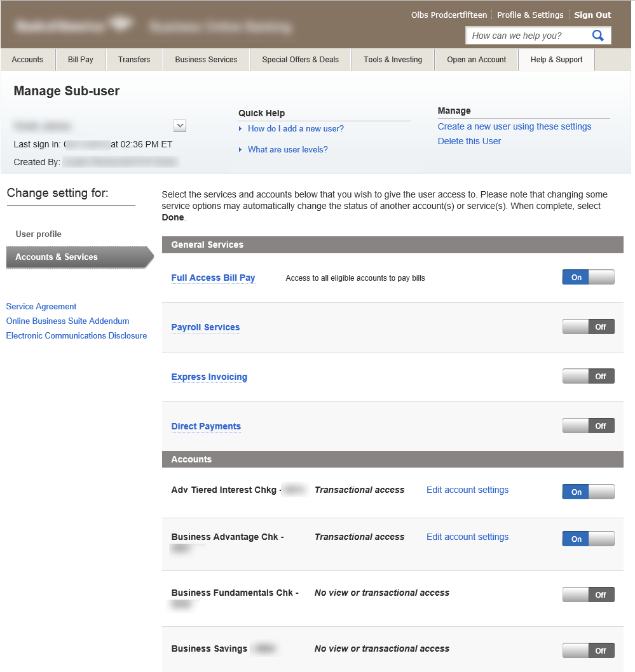The image size is (635, 672).
Task: Open Electronic Communications Disclosure link
Action: (x=76, y=335)
